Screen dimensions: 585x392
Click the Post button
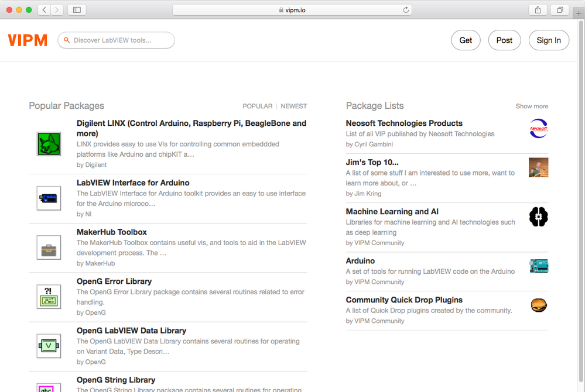[x=504, y=40]
